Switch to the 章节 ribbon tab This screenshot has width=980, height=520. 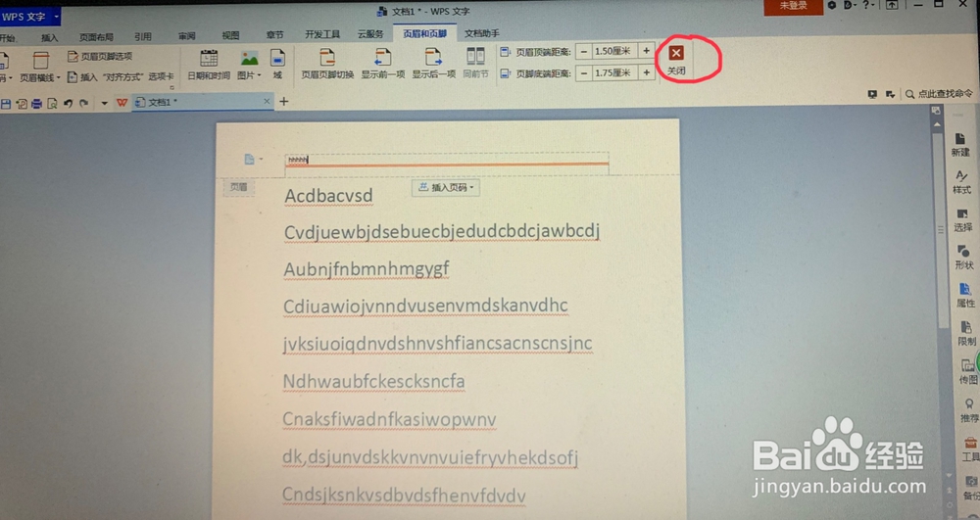(274, 35)
